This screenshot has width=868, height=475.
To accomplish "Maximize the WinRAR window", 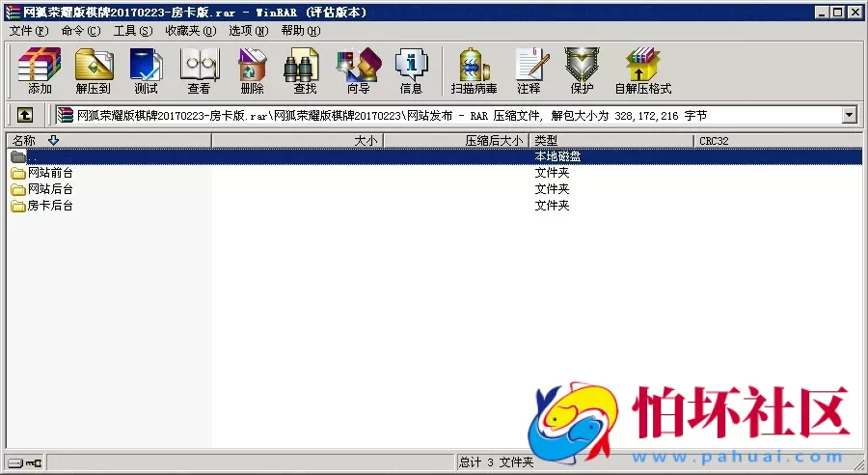I will point(837,13).
